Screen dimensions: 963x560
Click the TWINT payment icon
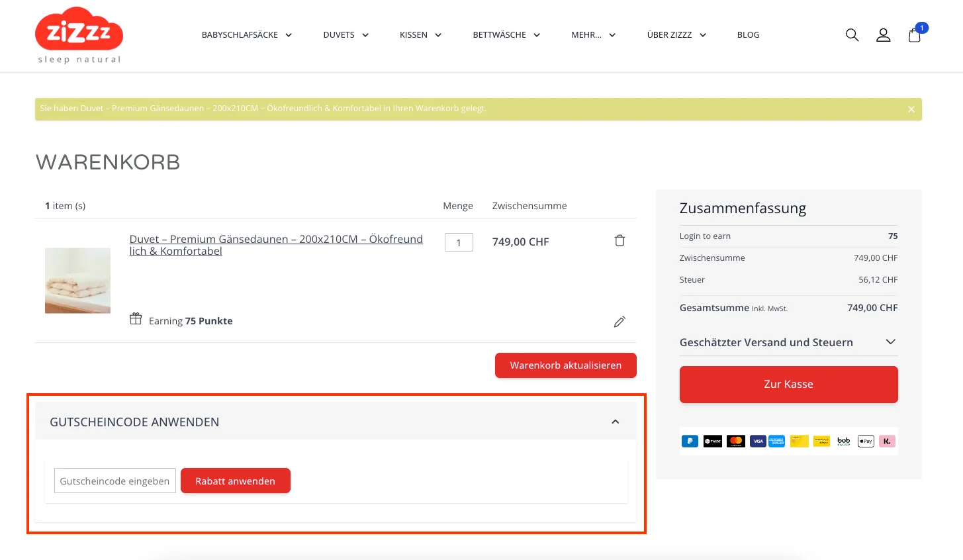coord(713,441)
